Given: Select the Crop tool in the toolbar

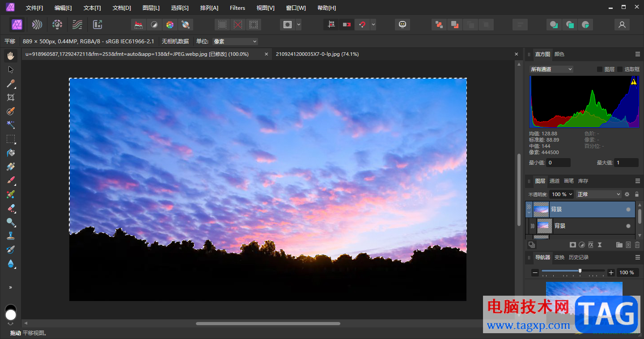Looking at the screenshot, I should (11, 97).
